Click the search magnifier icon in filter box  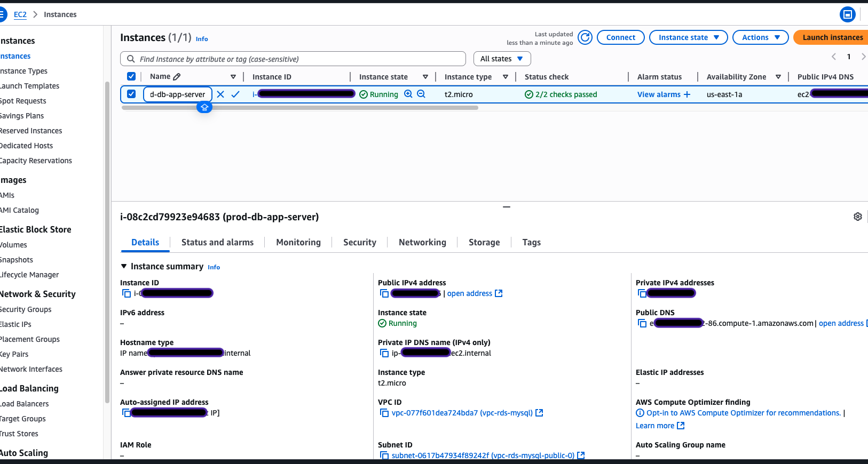coord(131,59)
